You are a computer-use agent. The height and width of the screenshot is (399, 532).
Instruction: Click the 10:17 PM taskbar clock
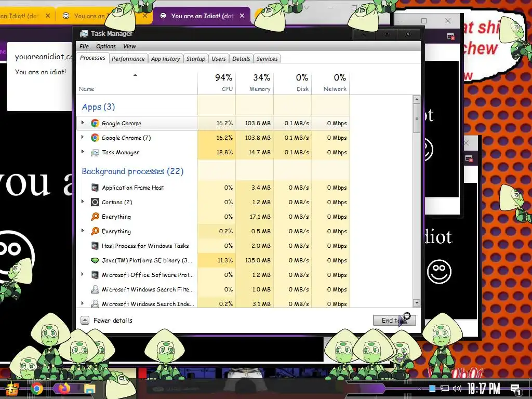click(484, 389)
